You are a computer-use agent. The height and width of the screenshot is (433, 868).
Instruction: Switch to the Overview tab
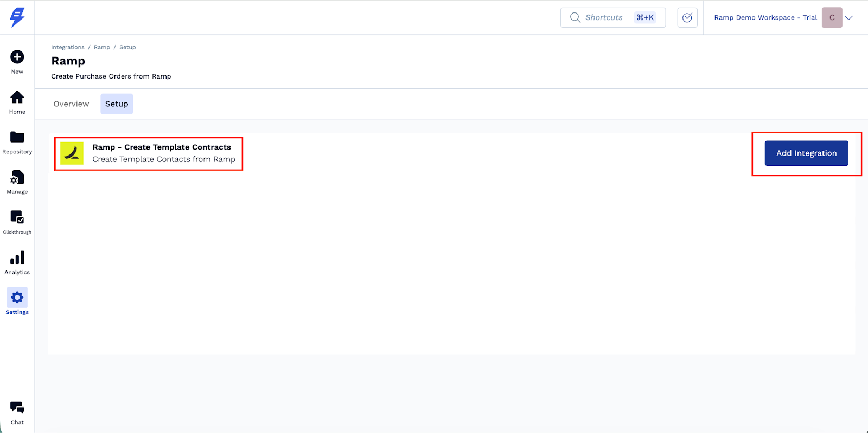[71, 104]
